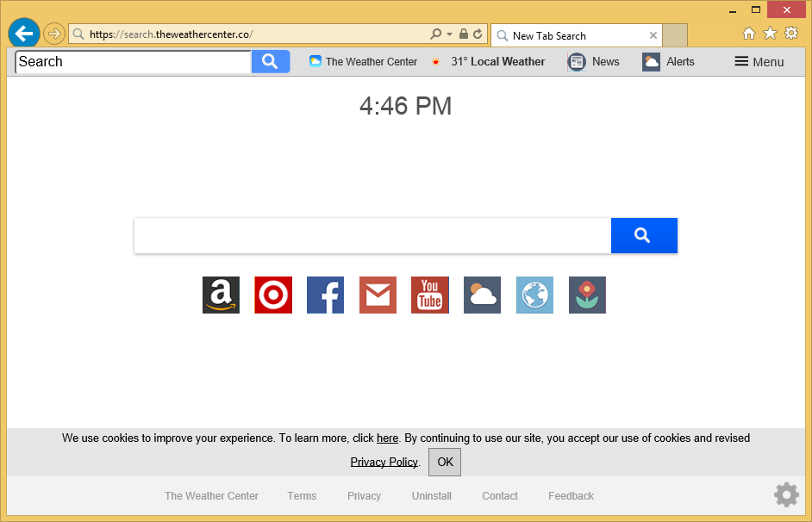
Task: Open the weather cloud shortcut tile
Action: pyautogui.click(x=482, y=295)
